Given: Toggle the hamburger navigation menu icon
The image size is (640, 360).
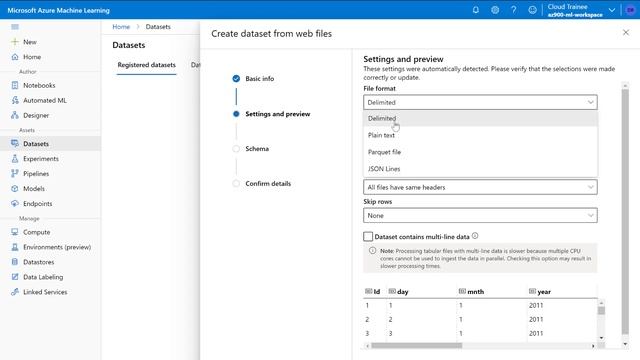Looking at the screenshot, I should (15, 27).
